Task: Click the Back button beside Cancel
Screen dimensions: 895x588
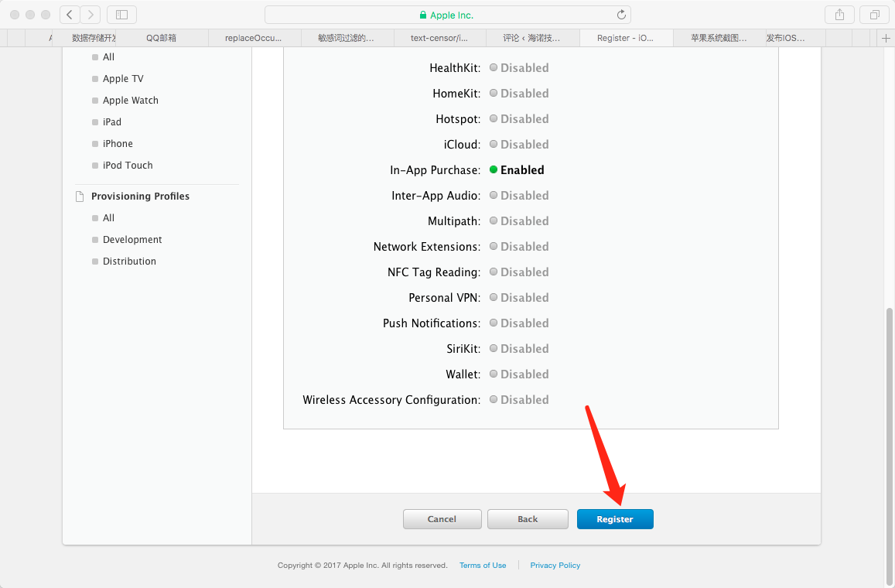Action: pos(528,519)
